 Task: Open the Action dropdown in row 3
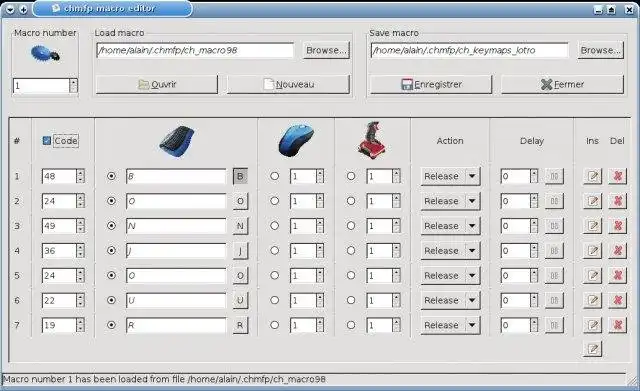(x=450, y=226)
